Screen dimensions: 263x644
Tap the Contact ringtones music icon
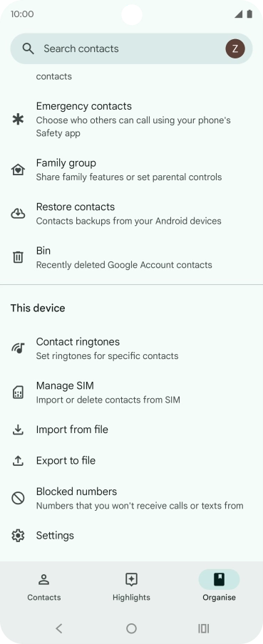click(x=18, y=348)
